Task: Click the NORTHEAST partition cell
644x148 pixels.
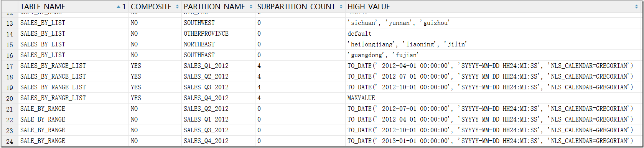Action: click(x=199, y=44)
